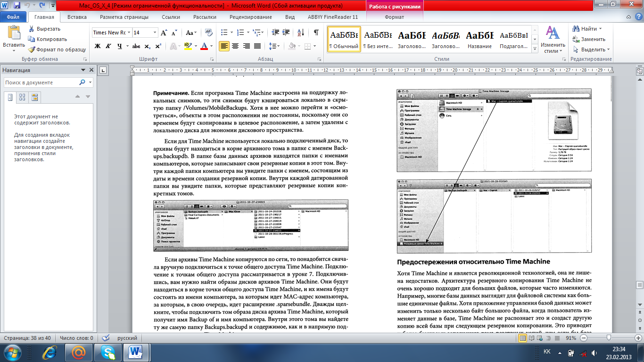644x362 pixels.
Task: Toggle italic (К) formatting
Action: pos(108,46)
